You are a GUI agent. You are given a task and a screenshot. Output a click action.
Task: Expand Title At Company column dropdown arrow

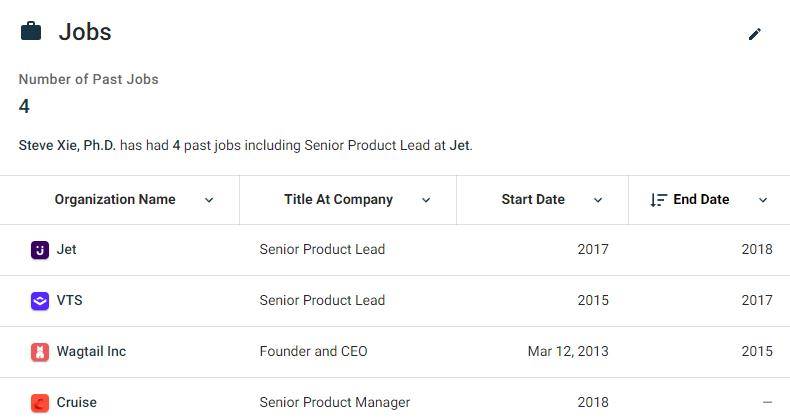click(426, 200)
